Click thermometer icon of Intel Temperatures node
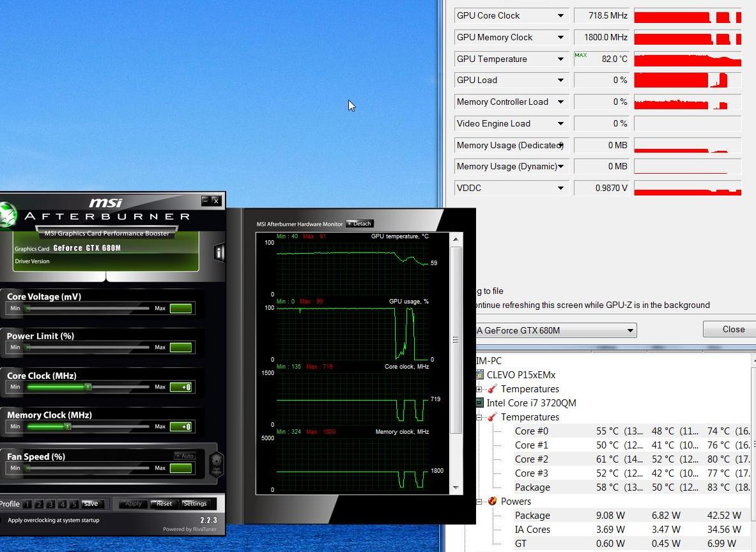The image size is (756, 552). point(492,417)
